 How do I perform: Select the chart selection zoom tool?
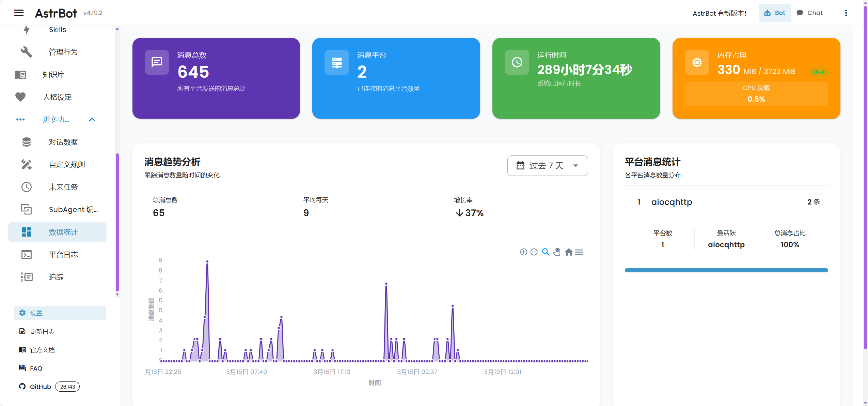point(546,252)
